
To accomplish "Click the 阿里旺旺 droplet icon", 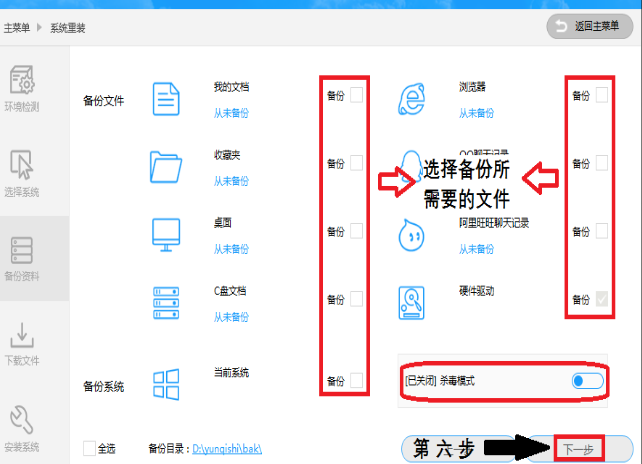I will [x=411, y=235].
